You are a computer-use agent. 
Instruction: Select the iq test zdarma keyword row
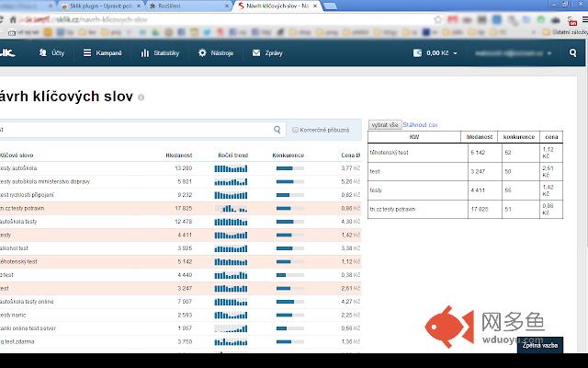[x=180, y=341]
